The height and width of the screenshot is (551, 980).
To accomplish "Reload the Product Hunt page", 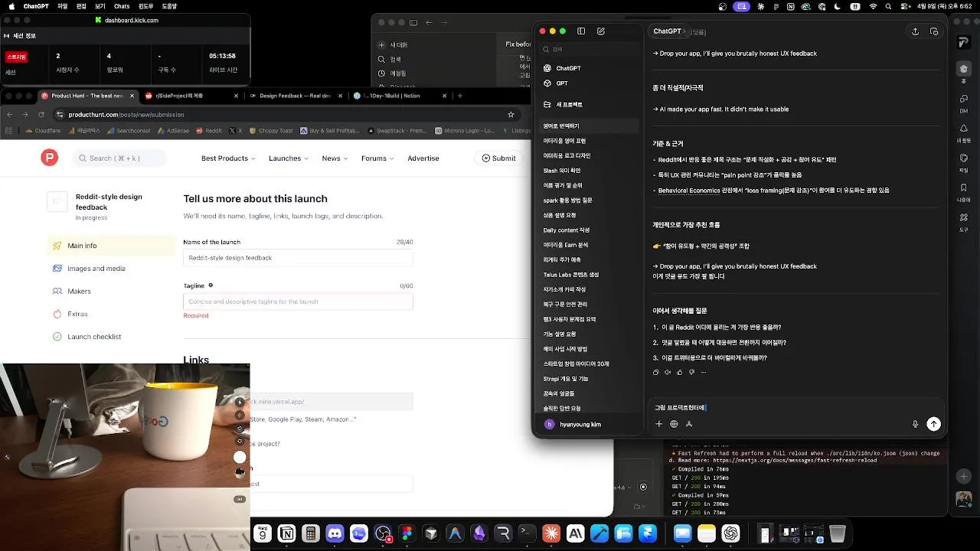I will [40, 115].
